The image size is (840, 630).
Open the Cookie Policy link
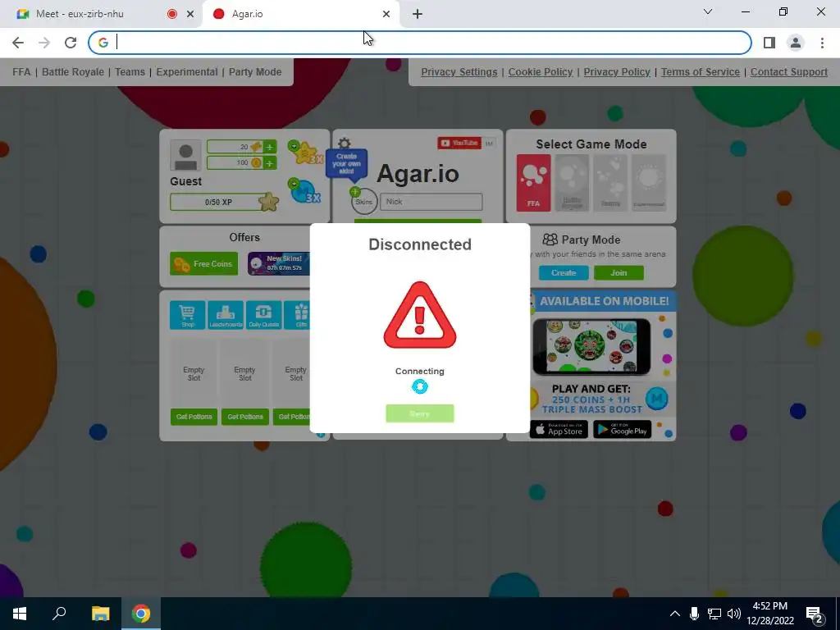541,72
